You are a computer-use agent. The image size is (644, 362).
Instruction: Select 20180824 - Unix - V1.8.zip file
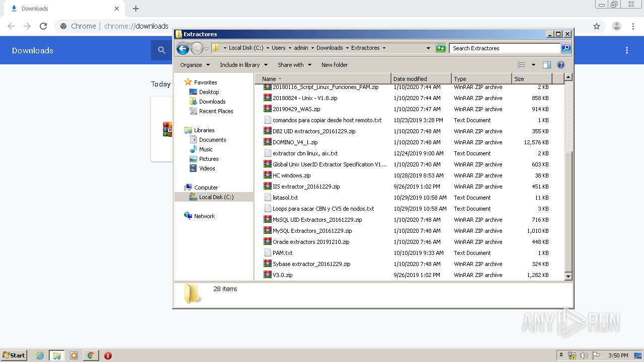[x=305, y=98]
